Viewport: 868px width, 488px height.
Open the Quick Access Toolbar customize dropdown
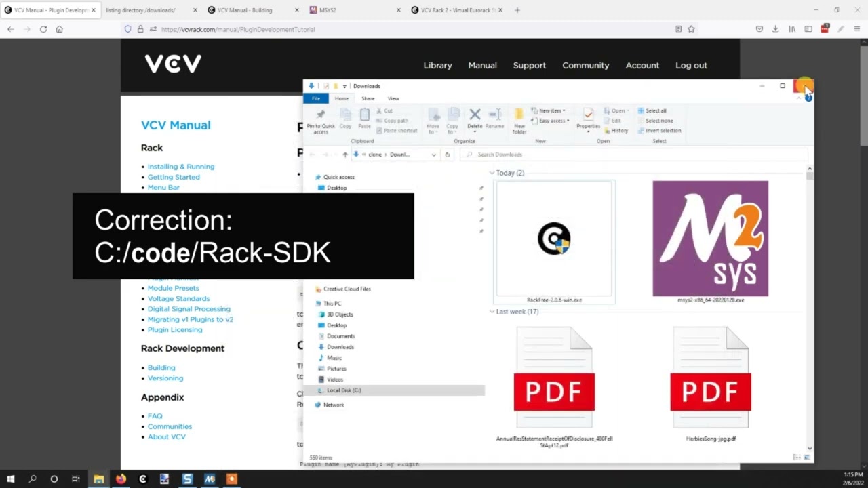(344, 86)
